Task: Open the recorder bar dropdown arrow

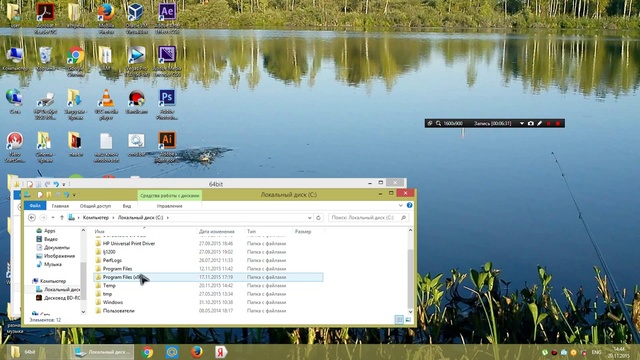Action: [x=522, y=123]
